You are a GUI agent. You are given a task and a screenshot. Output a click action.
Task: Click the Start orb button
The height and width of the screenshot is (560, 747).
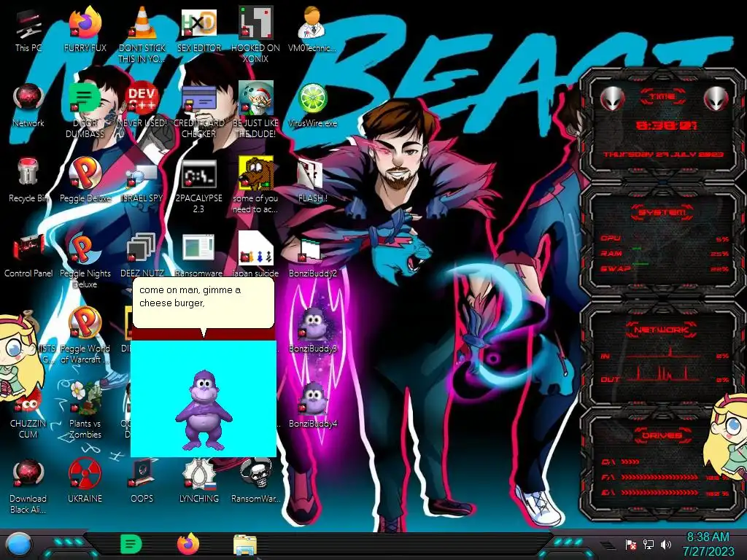18,544
